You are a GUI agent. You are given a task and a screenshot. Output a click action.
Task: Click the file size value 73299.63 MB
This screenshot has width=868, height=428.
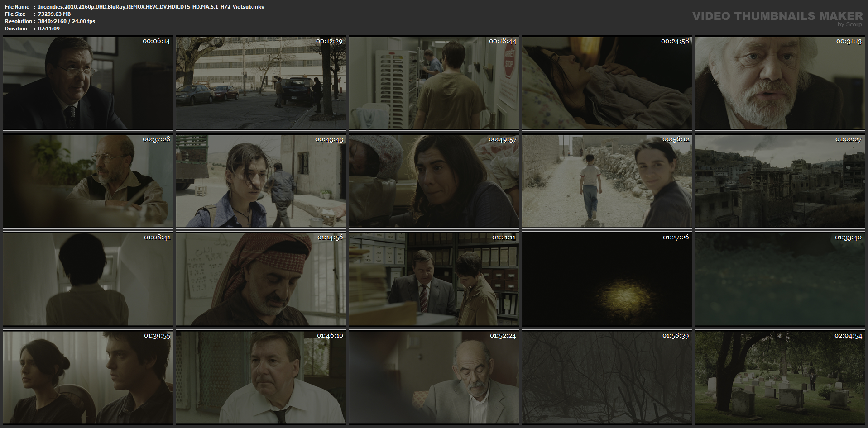(54, 14)
